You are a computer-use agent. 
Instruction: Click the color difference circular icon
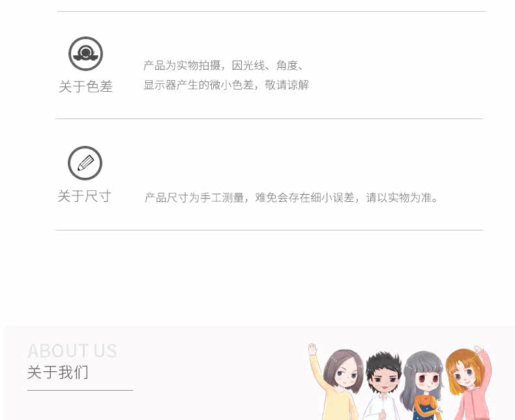click(85, 53)
